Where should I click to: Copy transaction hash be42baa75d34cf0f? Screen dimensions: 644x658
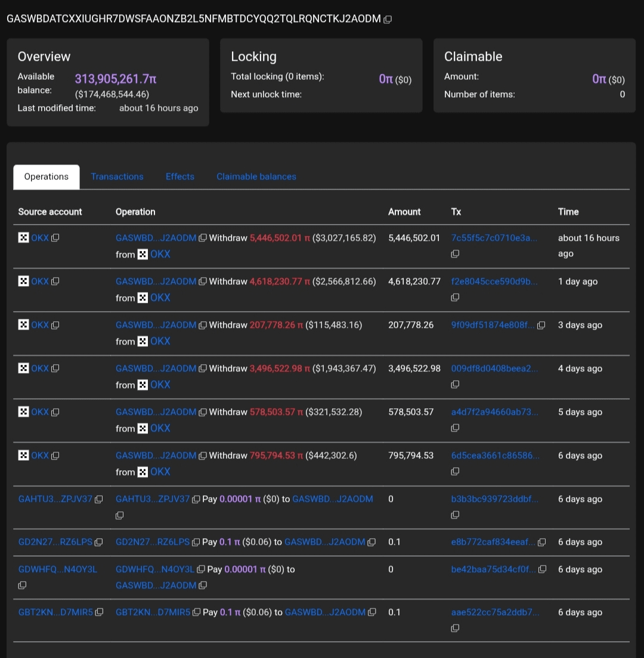(542, 570)
